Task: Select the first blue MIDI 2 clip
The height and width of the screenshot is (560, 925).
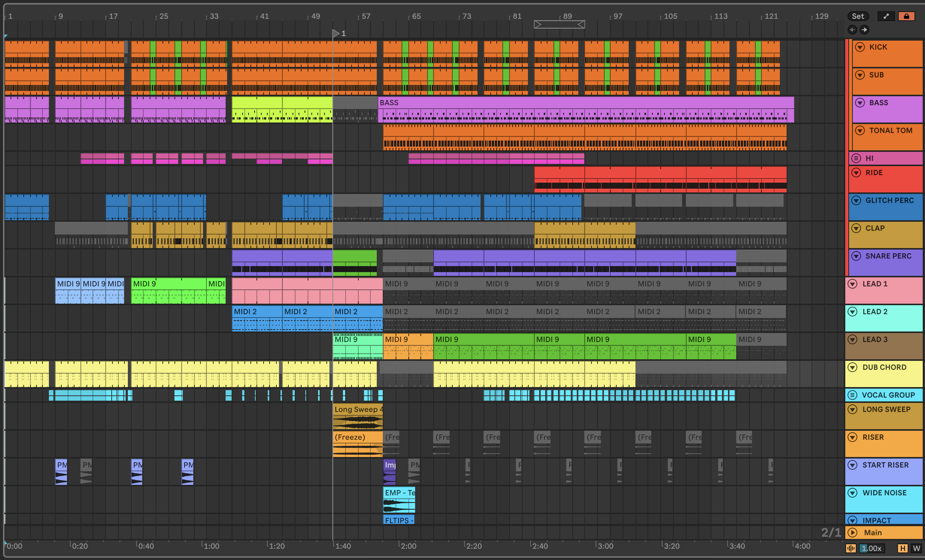Action: (257, 318)
